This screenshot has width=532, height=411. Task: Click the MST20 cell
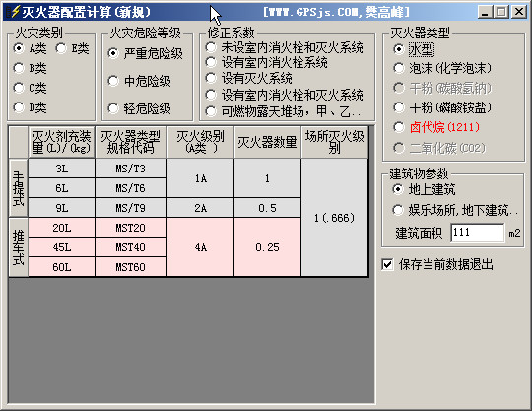(131, 228)
